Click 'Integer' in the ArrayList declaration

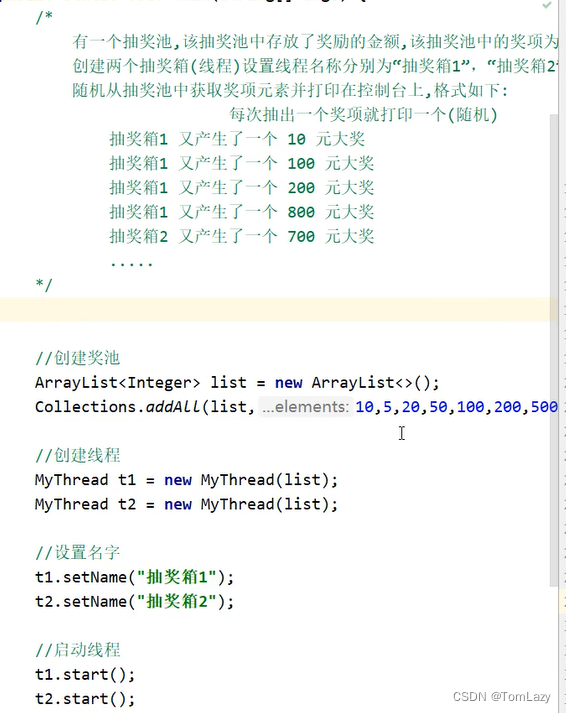click(x=159, y=382)
